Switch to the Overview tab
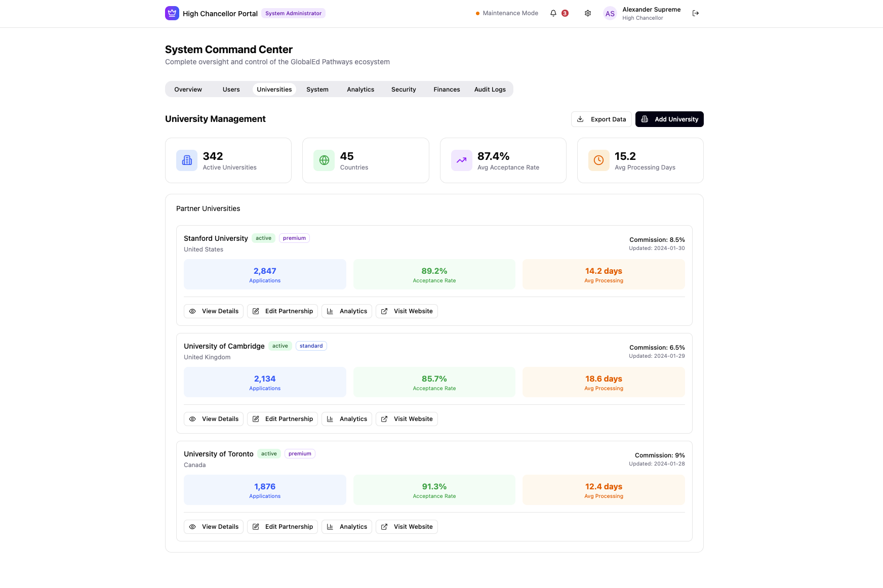Screen dimensions: 883x588 coord(188,90)
